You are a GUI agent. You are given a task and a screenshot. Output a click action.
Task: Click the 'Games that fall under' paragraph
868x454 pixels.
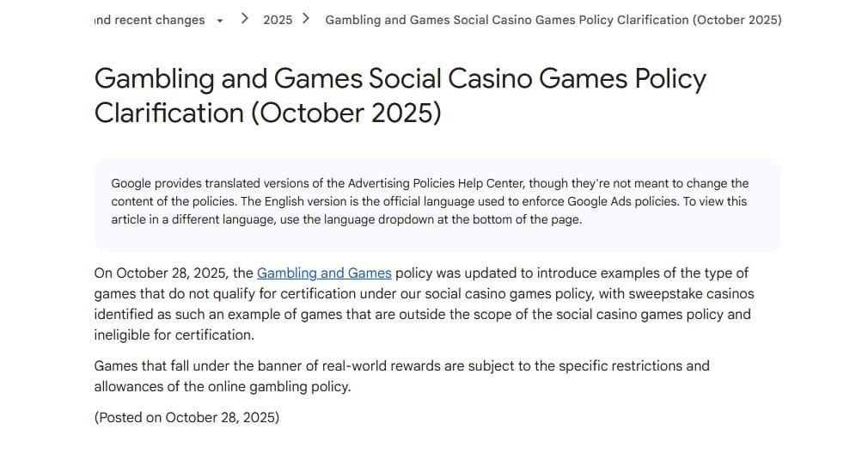401,376
